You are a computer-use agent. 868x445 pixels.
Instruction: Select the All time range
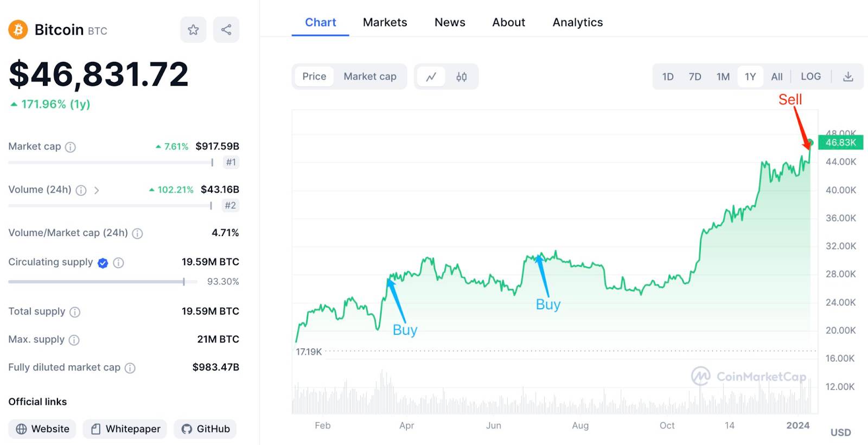pos(777,77)
